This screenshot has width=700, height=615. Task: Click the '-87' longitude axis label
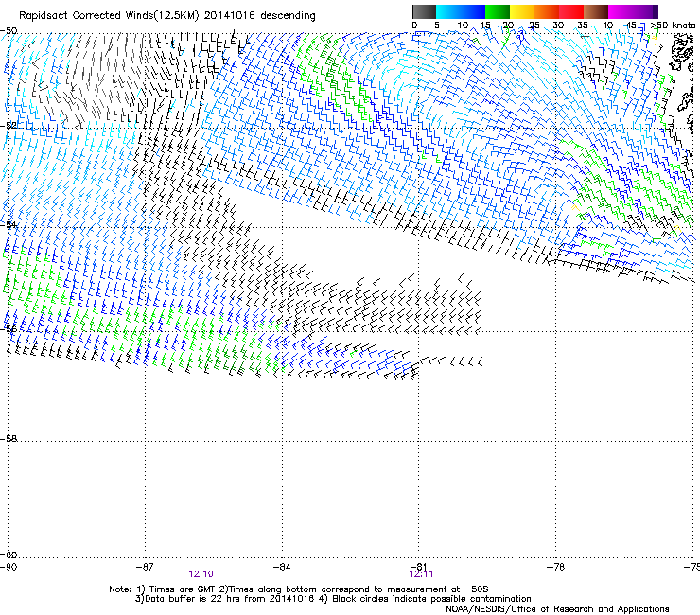145,567
